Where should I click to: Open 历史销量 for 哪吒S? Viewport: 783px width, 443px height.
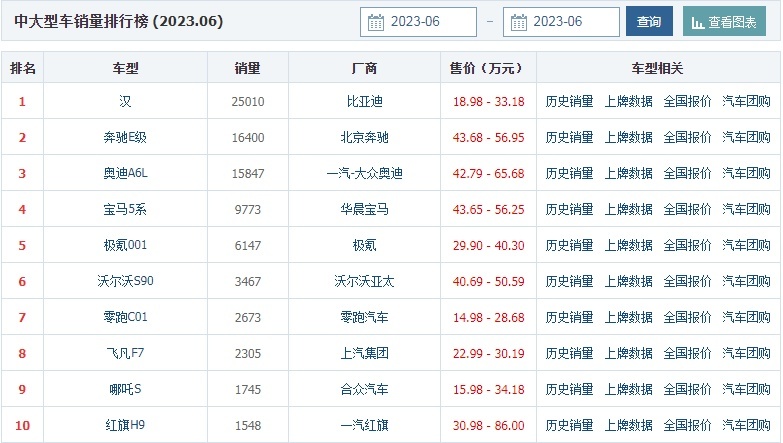[x=569, y=389]
